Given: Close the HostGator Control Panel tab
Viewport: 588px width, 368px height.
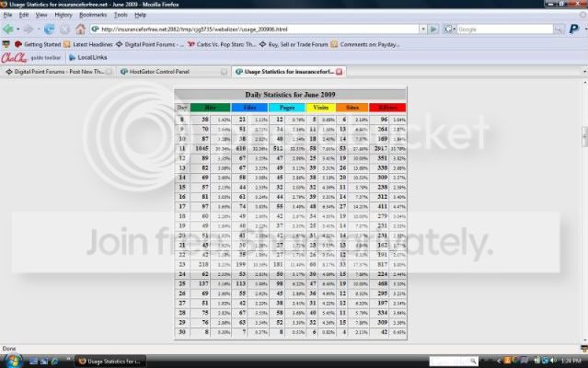Looking at the screenshot, I should coord(224,72).
